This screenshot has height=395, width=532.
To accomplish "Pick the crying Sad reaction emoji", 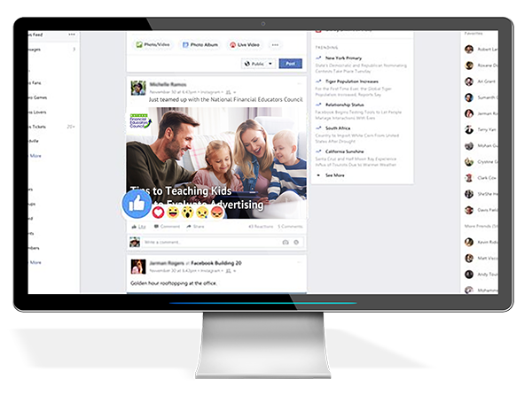I will [202, 212].
